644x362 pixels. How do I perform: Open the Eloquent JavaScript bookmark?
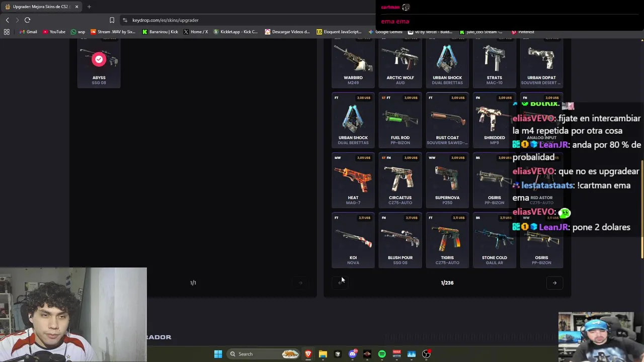pyautogui.click(x=339, y=32)
